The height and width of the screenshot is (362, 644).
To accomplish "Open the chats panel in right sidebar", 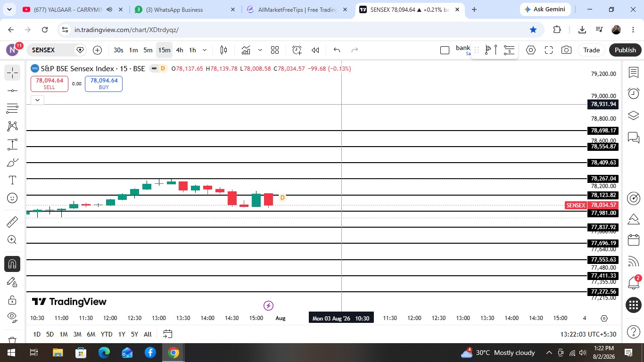I will (634, 137).
